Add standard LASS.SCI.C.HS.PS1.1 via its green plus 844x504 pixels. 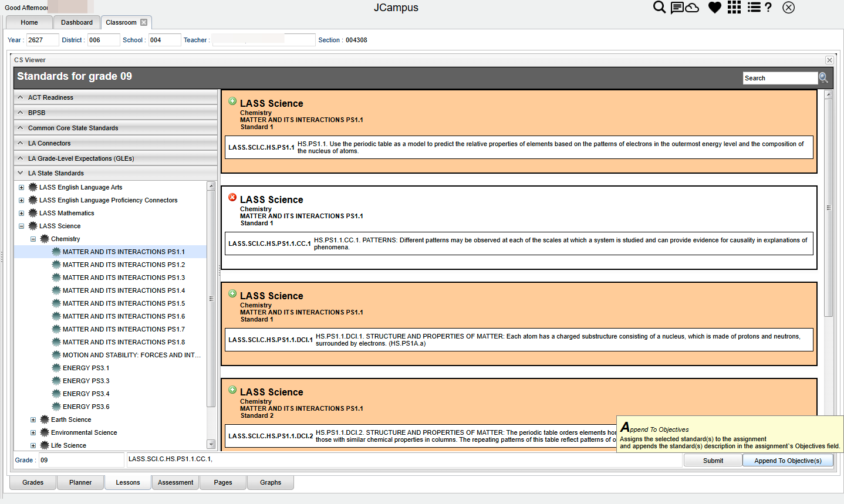[x=232, y=101]
